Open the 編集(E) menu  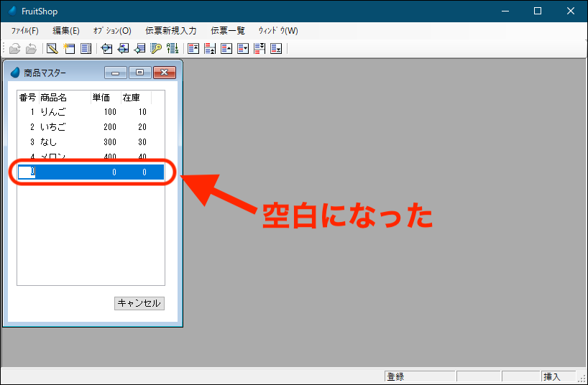pyautogui.click(x=66, y=31)
